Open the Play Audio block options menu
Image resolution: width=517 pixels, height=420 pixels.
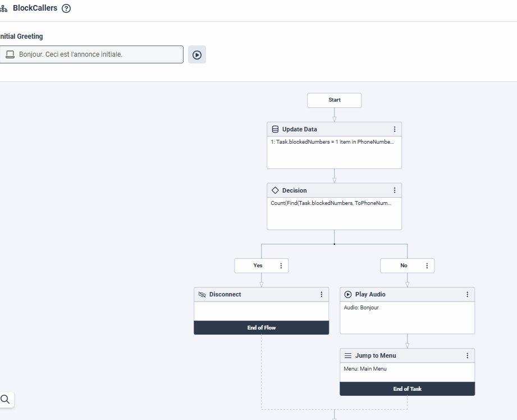[x=468, y=294]
